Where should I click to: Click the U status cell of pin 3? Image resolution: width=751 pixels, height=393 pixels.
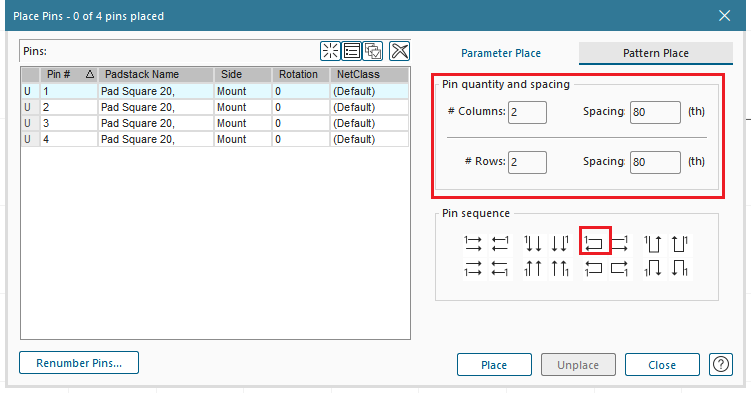[30, 123]
